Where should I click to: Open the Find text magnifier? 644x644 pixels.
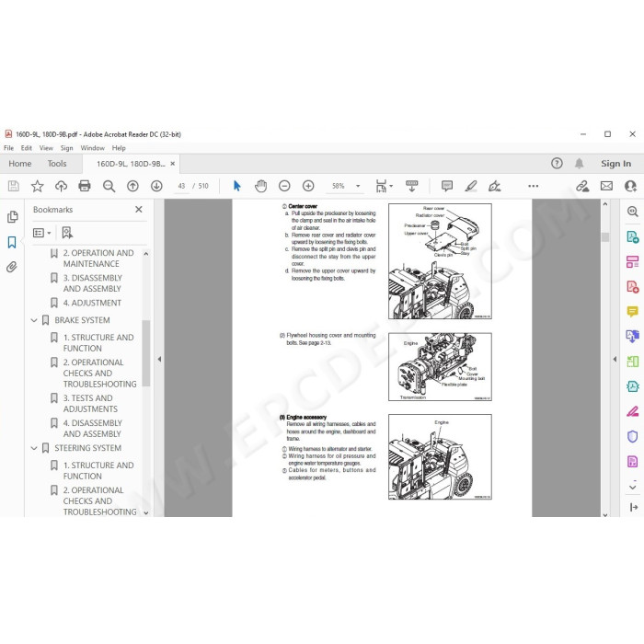click(109, 186)
